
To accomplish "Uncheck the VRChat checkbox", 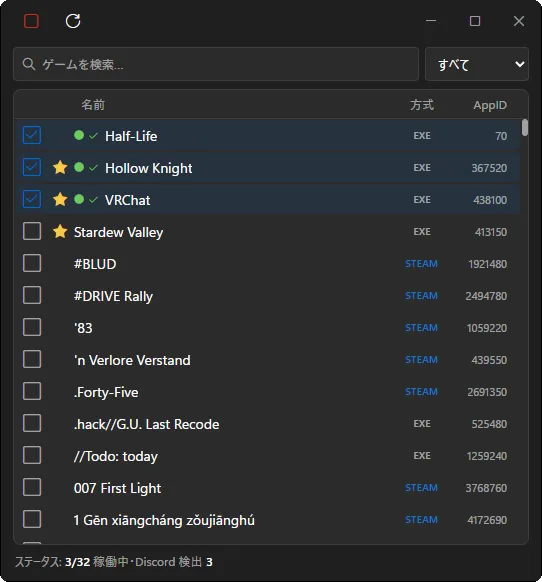I will click(x=32, y=199).
